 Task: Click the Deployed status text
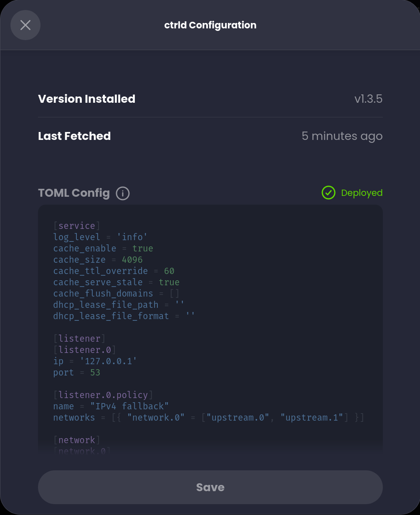pyautogui.click(x=362, y=193)
